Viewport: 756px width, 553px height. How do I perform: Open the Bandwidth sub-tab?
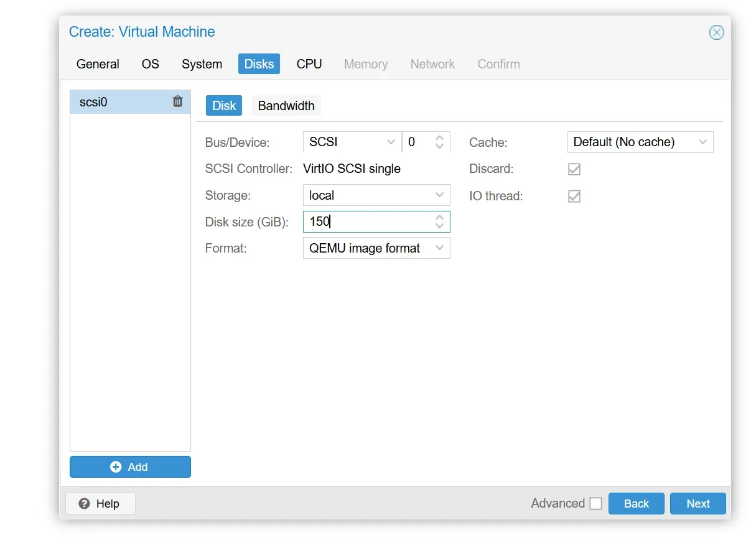click(x=286, y=106)
